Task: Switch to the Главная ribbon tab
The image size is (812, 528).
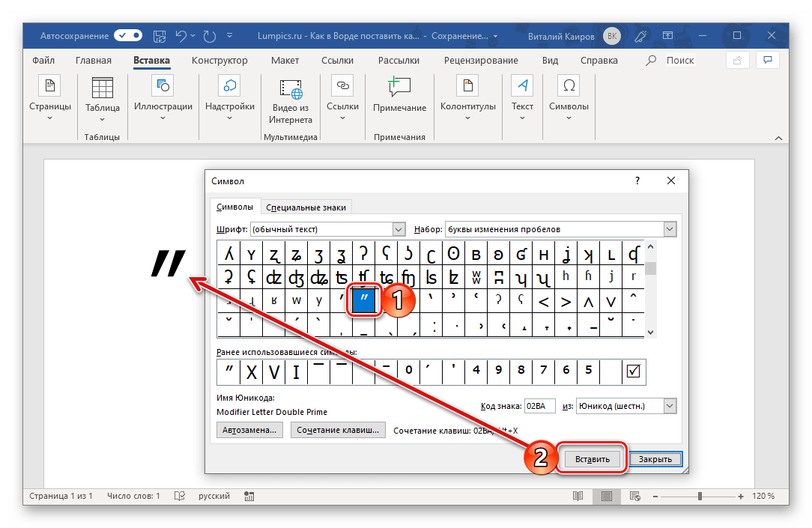Action: [x=93, y=61]
